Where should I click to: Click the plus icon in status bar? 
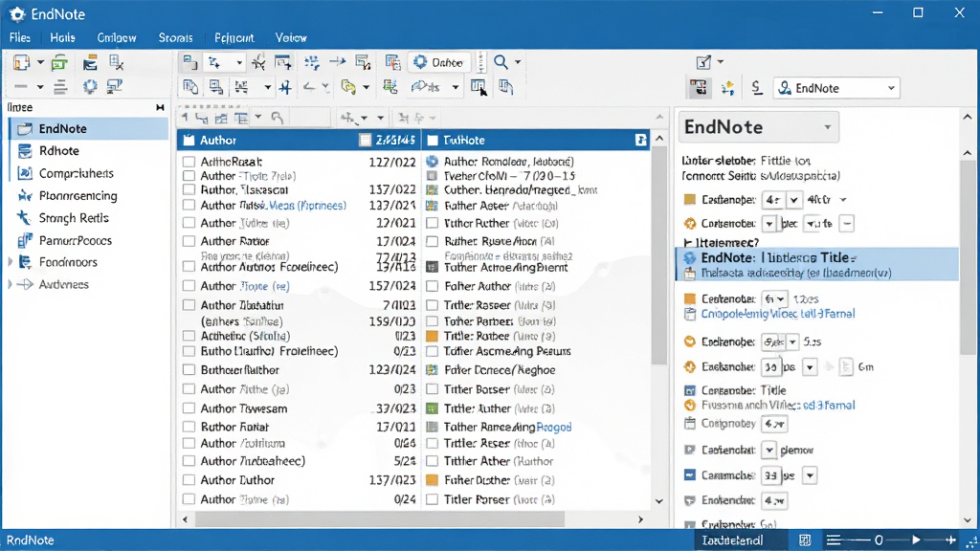[950, 540]
